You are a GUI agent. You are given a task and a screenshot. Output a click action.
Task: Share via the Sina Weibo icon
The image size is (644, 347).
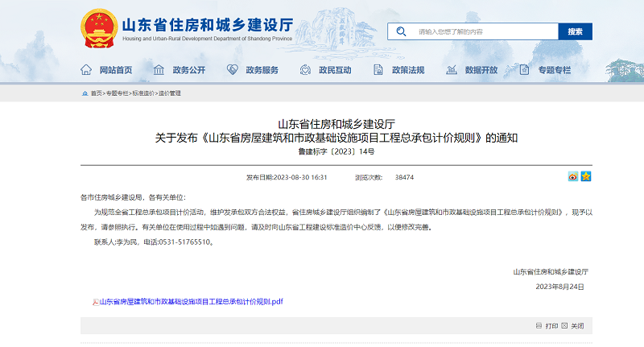(x=573, y=176)
